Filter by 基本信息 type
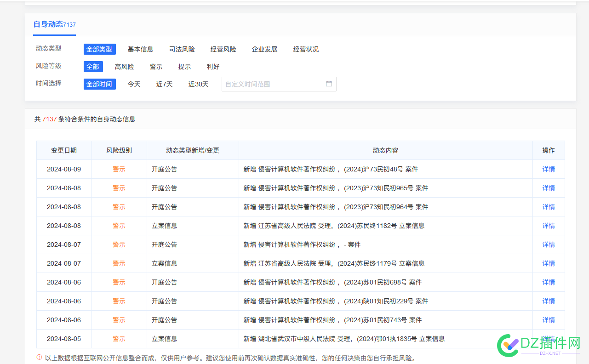Image resolution: width=589 pixels, height=364 pixels. tap(140, 49)
